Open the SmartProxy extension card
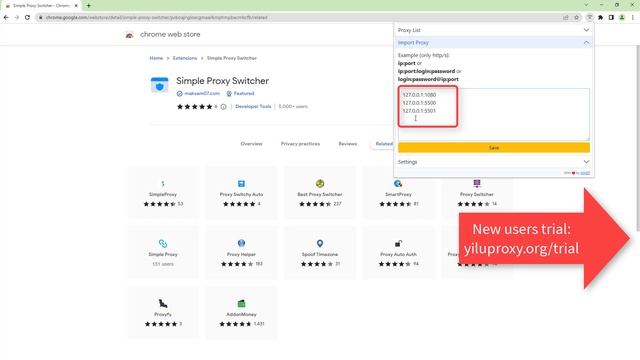The image size is (640, 360). [x=398, y=198]
